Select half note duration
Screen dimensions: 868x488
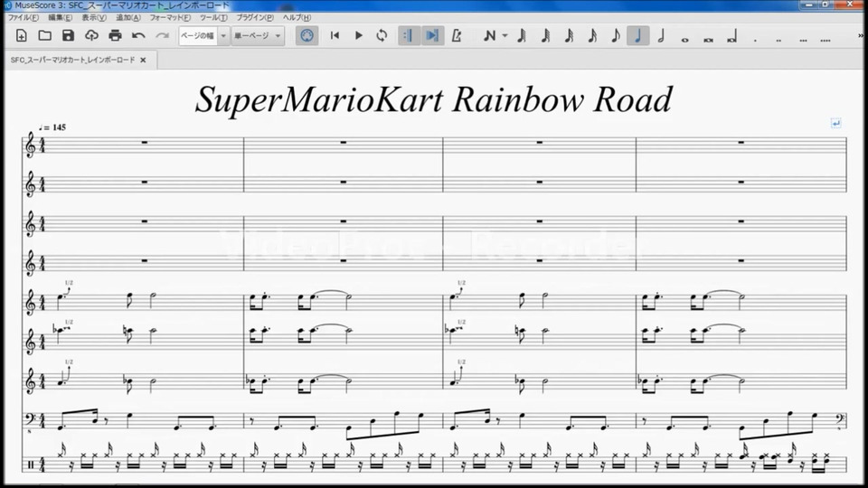point(661,36)
